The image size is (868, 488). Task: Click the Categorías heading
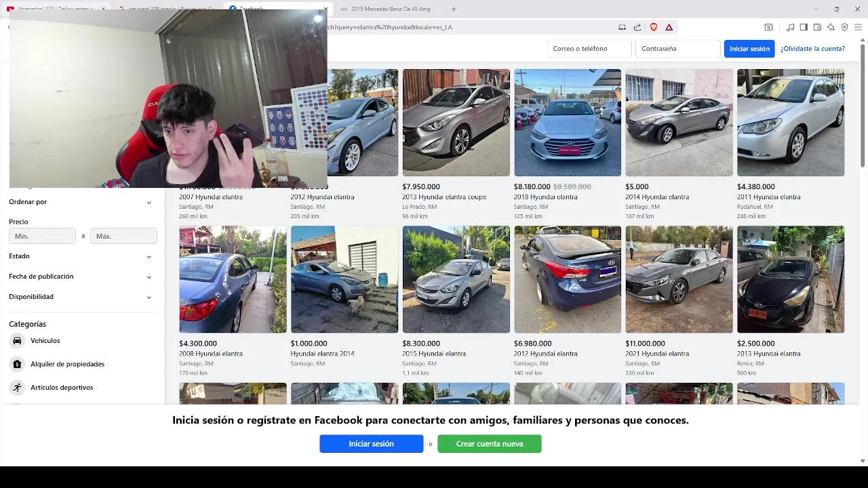point(28,324)
